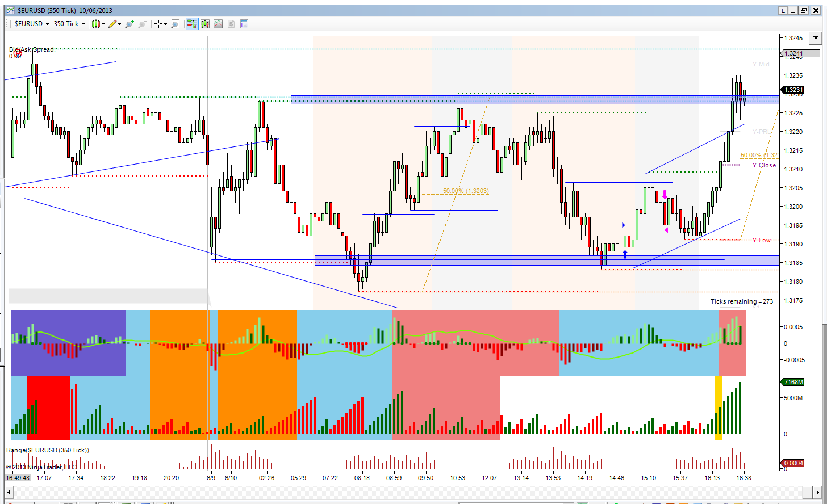
Task: Click the highlighted 16:49:48 time label
Action: [x=18, y=478]
